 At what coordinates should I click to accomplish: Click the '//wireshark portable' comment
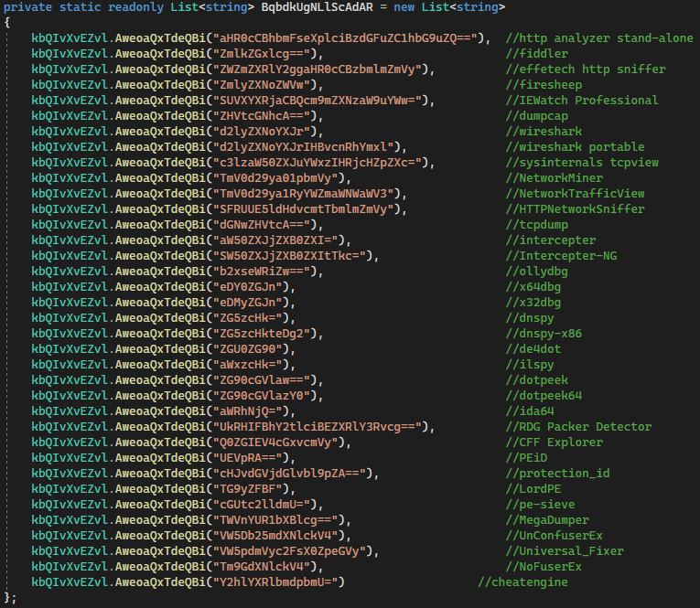pyautogui.click(x=575, y=147)
